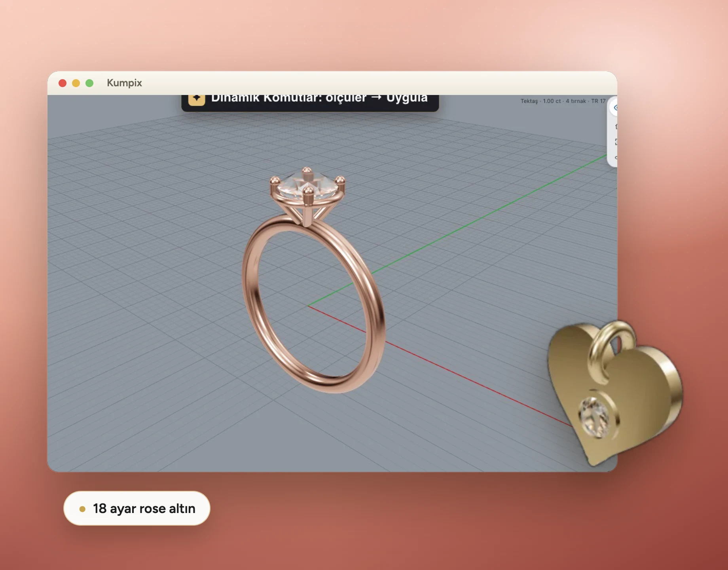
Task: Click the gemstone set in the heart pendant
Action: click(595, 418)
